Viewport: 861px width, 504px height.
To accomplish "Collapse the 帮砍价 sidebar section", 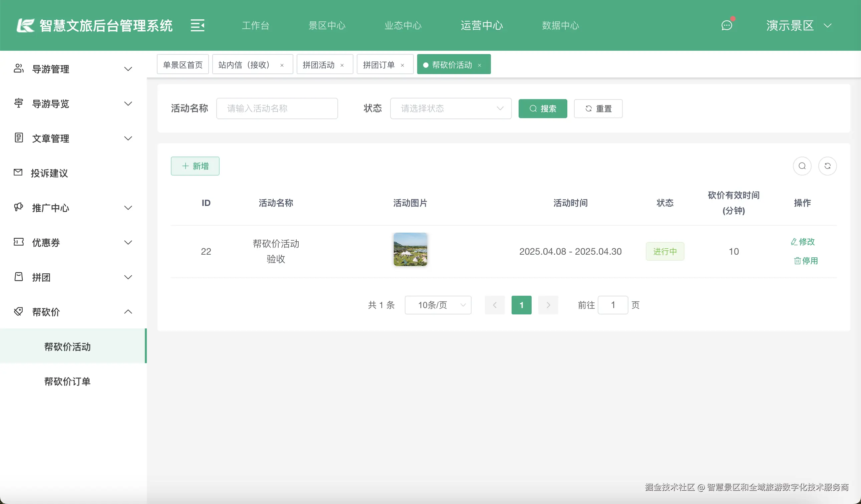I will 128,312.
